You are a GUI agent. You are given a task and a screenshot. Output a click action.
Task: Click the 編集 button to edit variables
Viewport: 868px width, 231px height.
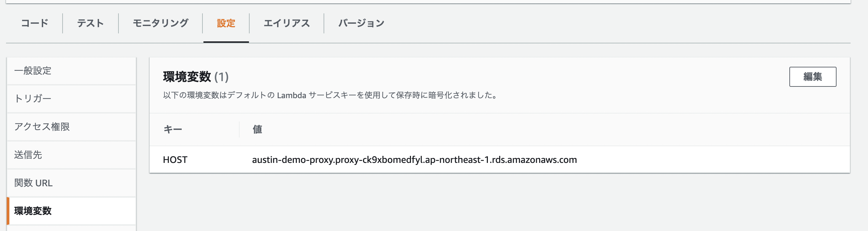click(813, 76)
